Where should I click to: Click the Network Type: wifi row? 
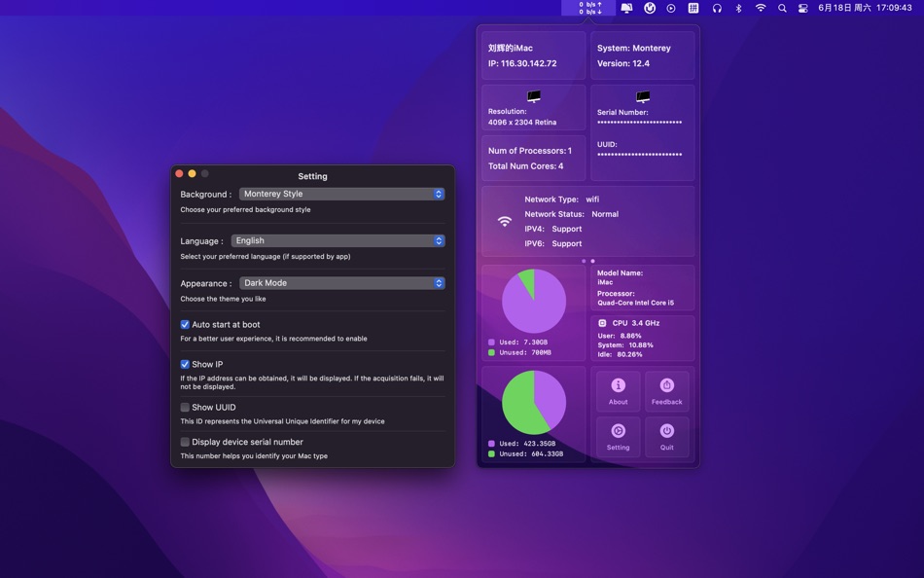click(561, 199)
